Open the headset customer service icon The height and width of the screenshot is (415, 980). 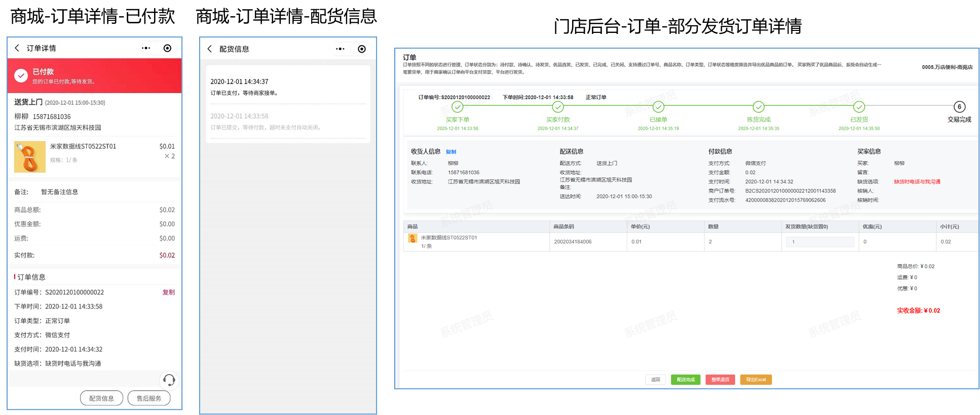point(169,380)
